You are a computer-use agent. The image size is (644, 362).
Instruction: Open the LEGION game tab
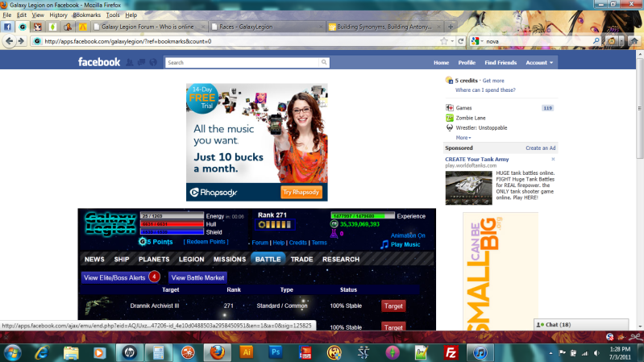pos(191,260)
